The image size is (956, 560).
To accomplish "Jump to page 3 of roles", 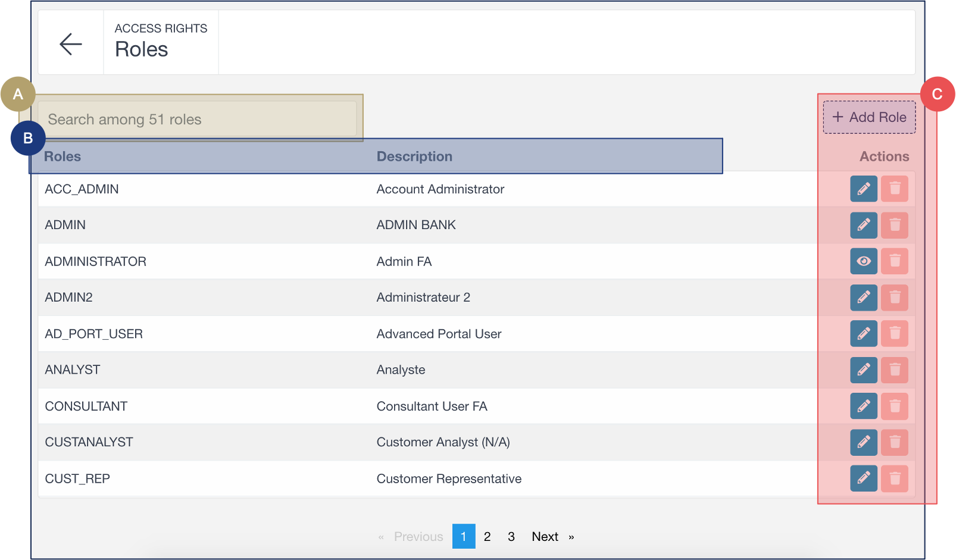I will 511,537.
